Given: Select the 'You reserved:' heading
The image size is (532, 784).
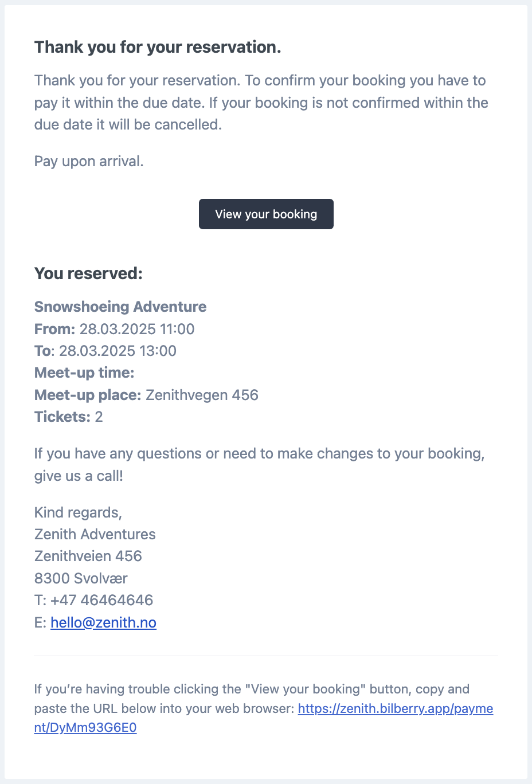Looking at the screenshot, I should (x=88, y=273).
